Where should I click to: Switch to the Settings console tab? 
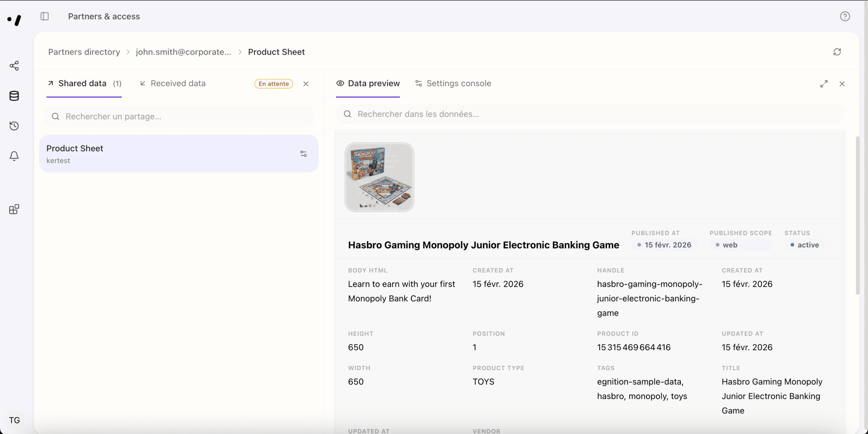pos(453,83)
